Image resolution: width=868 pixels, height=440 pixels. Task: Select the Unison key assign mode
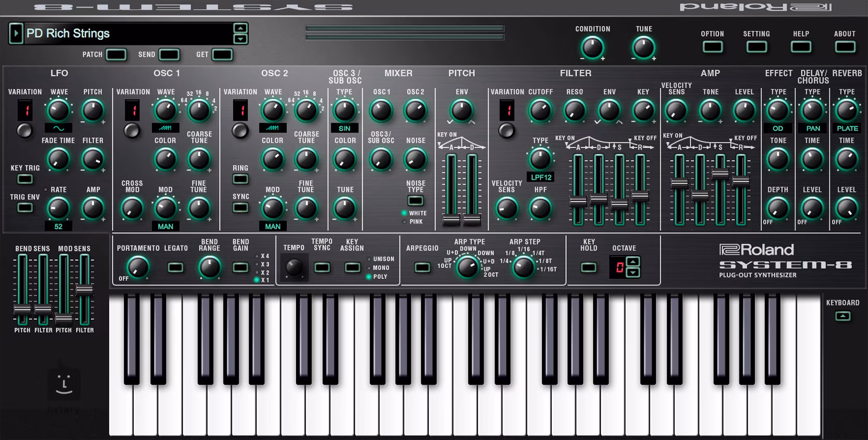click(x=369, y=259)
